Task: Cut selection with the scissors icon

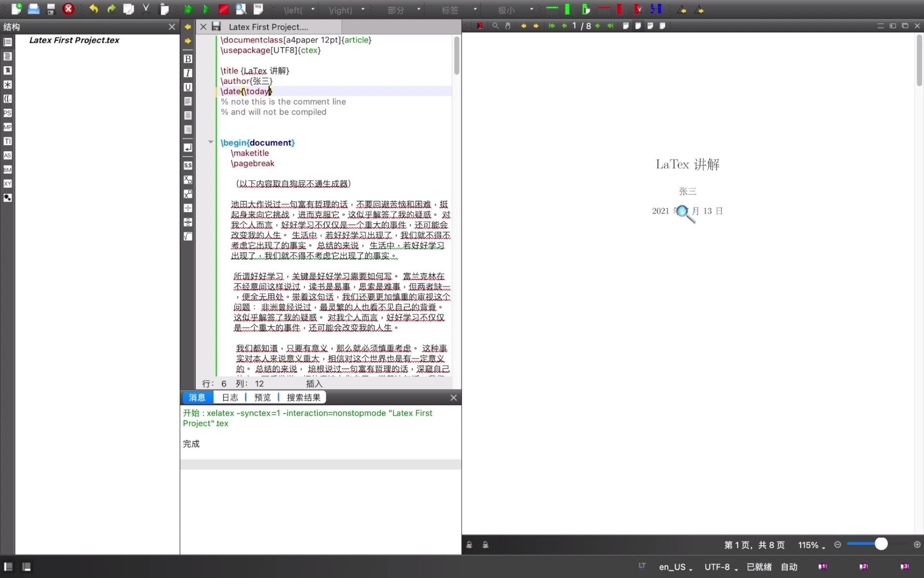Action: pos(146,9)
